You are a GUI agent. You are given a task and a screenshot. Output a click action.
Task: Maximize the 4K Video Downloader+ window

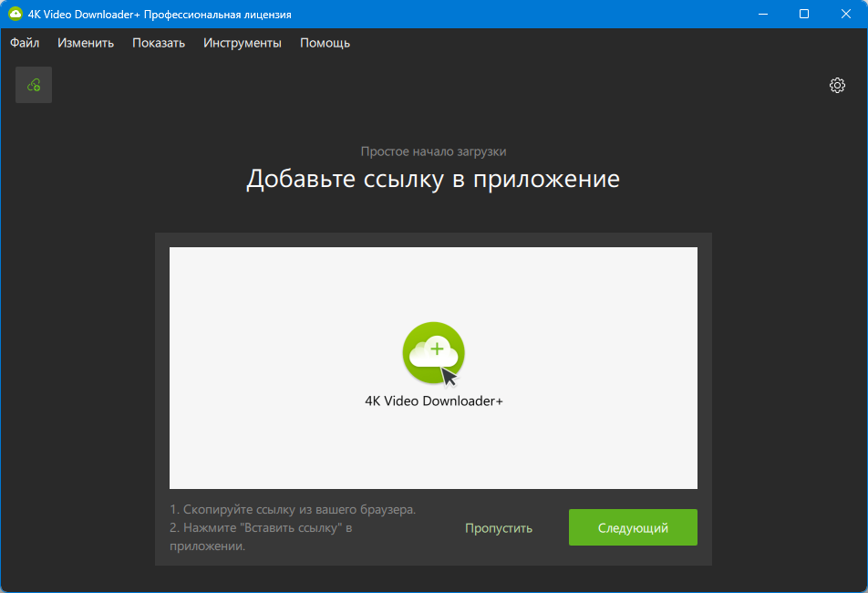coord(804,14)
